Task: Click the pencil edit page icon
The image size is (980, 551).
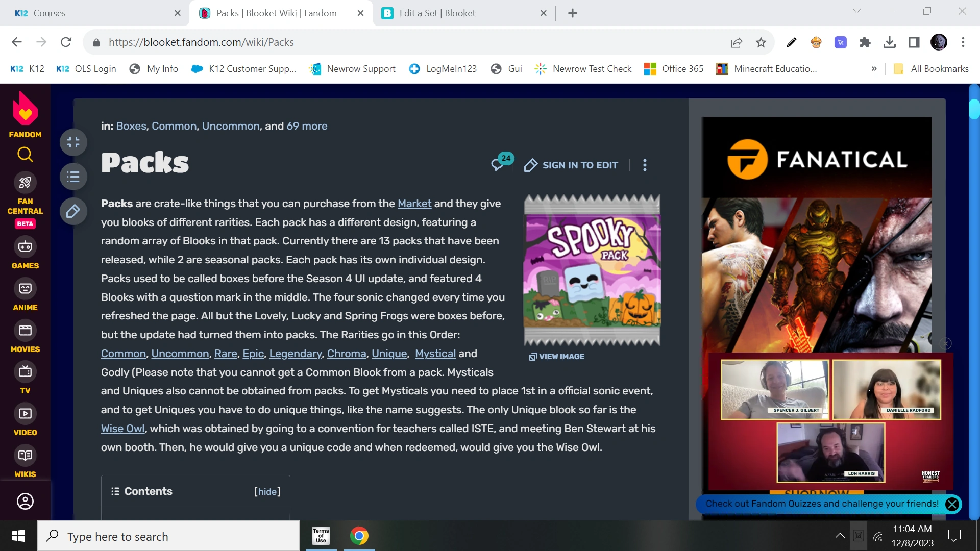Action: (73, 211)
